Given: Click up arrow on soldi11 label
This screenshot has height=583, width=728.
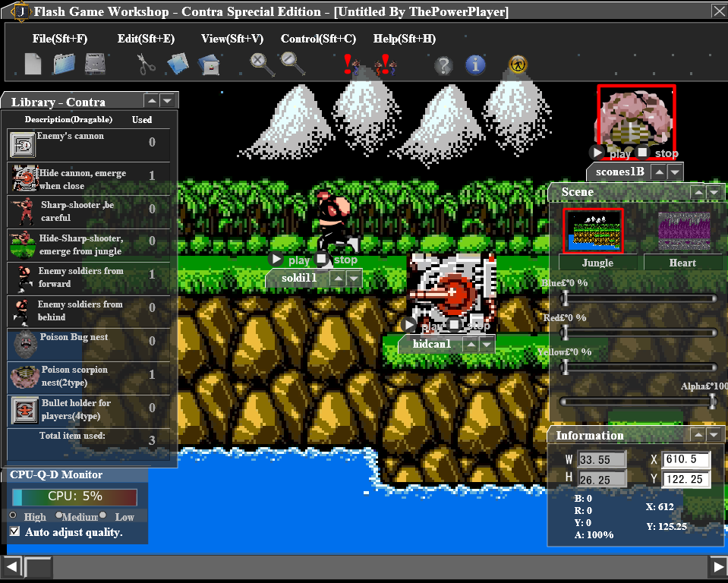Looking at the screenshot, I should coord(339,279).
